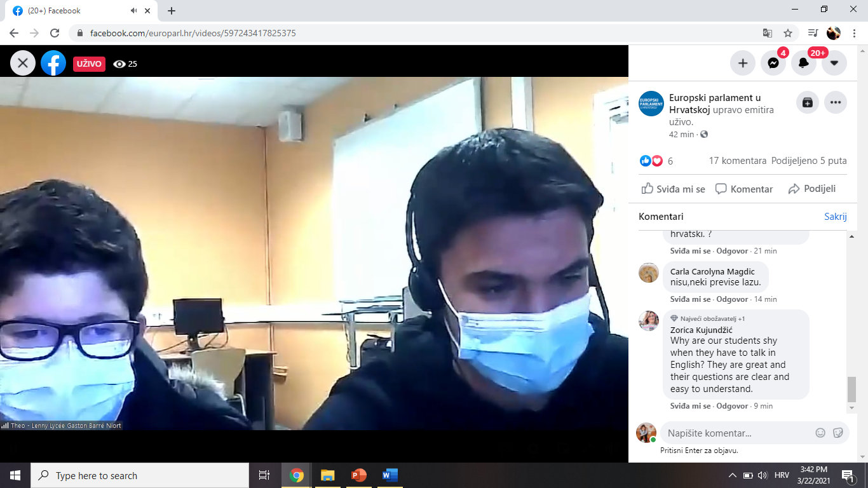
Task: Click the Komentar button
Action: [x=744, y=189]
